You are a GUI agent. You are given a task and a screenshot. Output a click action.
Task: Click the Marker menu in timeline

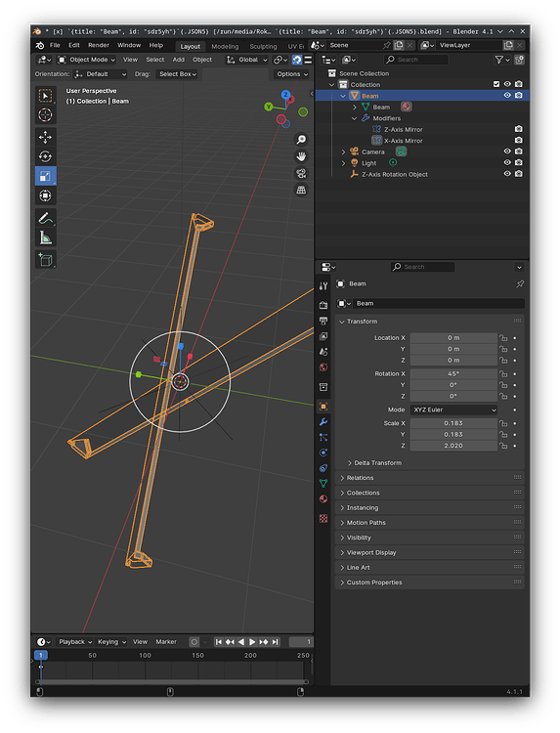(x=166, y=642)
